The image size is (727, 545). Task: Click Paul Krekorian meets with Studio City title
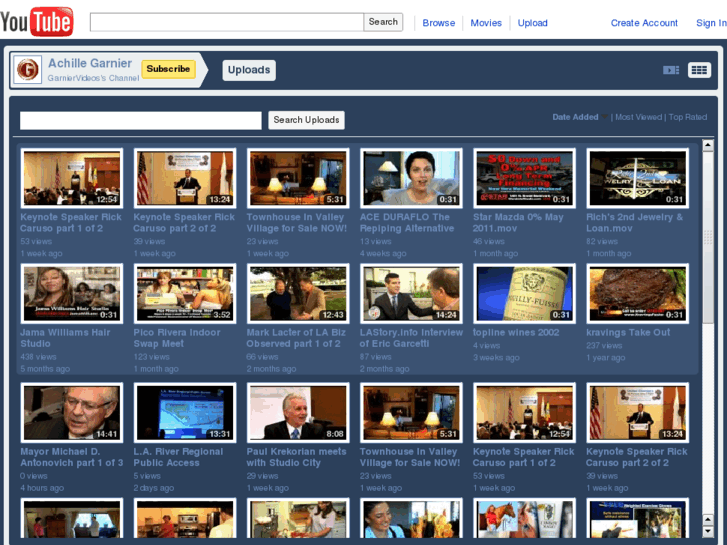point(296,457)
